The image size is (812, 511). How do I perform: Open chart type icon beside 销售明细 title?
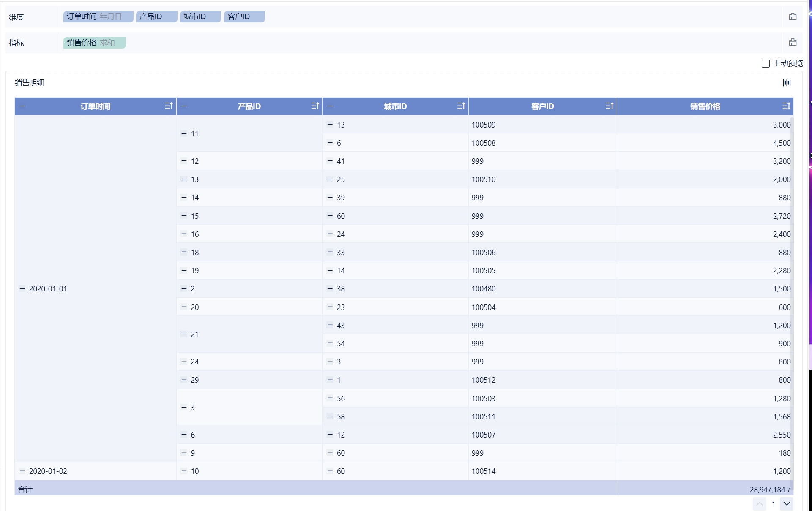coord(787,82)
